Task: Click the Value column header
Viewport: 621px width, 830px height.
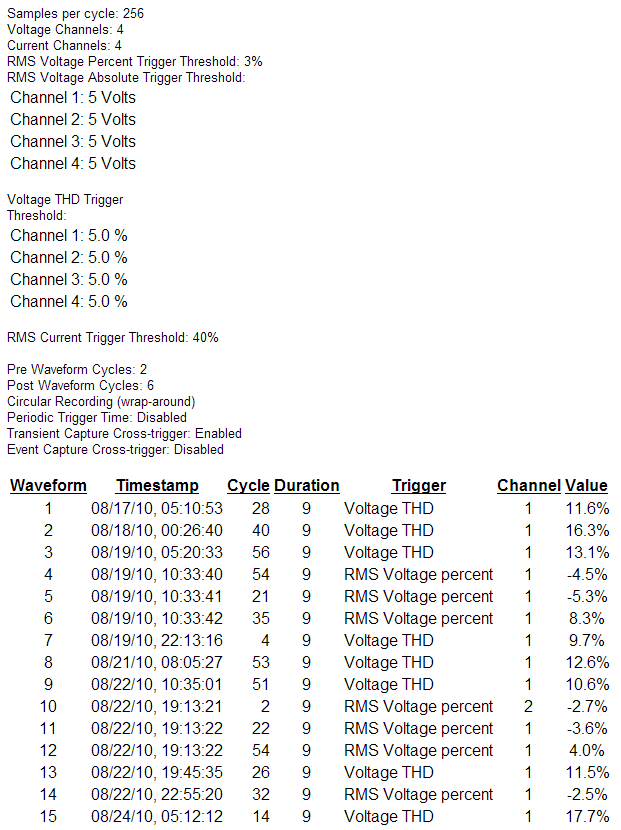Action: coord(586,486)
